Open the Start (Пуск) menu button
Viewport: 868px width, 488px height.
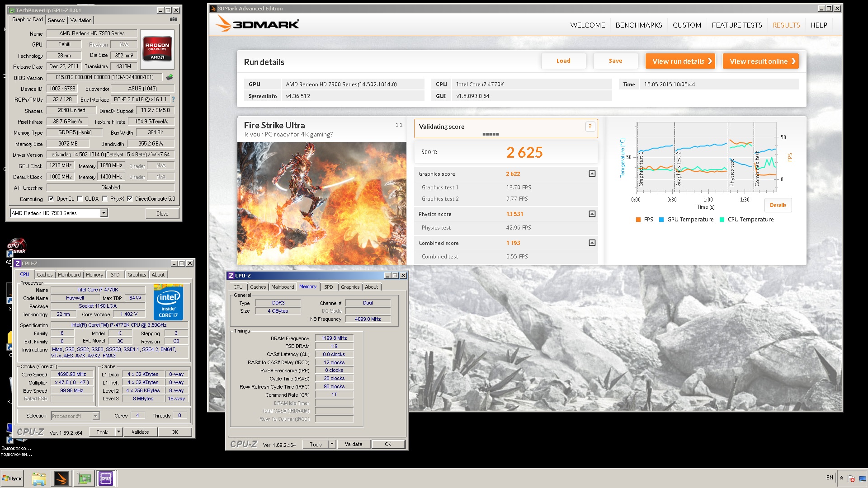click(x=12, y=479)
